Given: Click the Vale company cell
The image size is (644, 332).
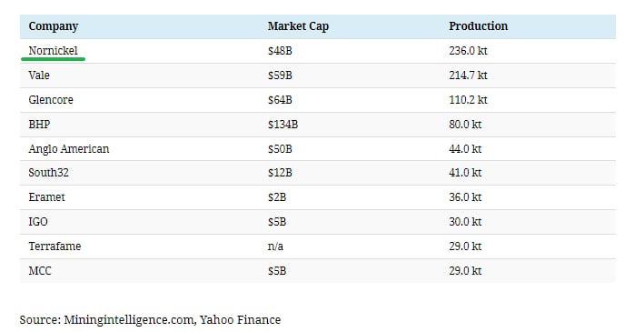Looking at the screenshot, I should tap(39, 75).
